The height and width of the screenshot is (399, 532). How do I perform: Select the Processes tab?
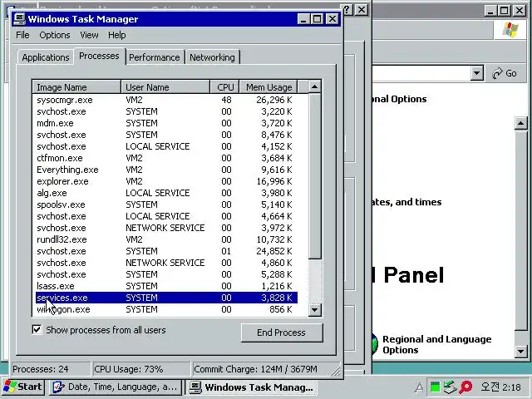[x=99, y=56]
